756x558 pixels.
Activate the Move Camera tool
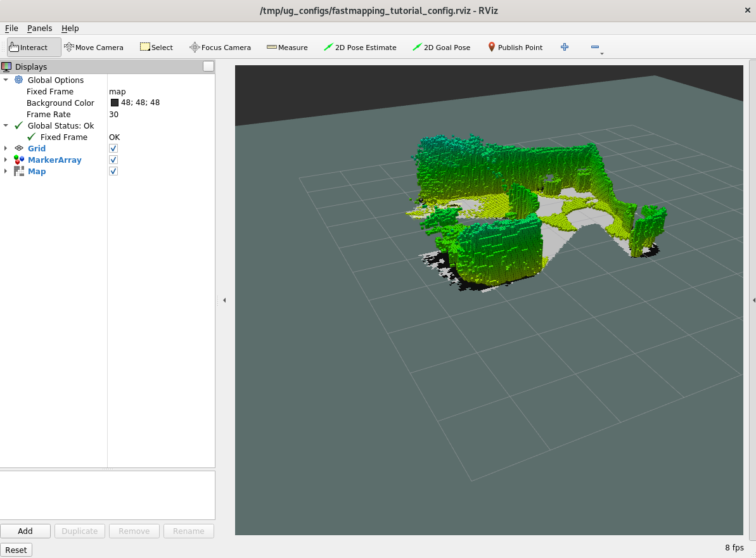[94, 48]
